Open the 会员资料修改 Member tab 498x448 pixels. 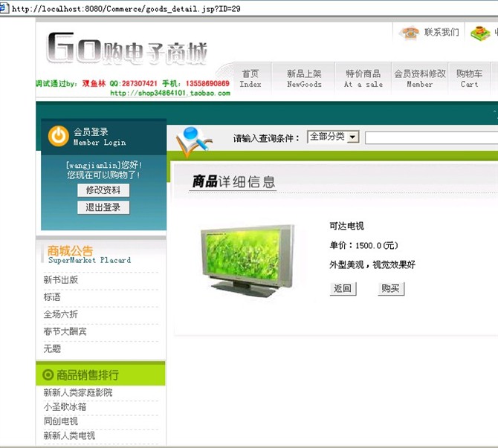(x=419, y=79)
